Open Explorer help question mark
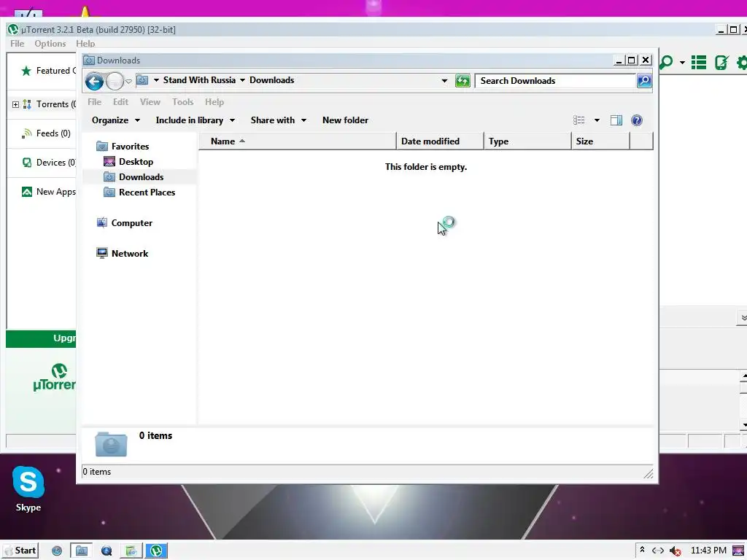 [x=636, y=120]
